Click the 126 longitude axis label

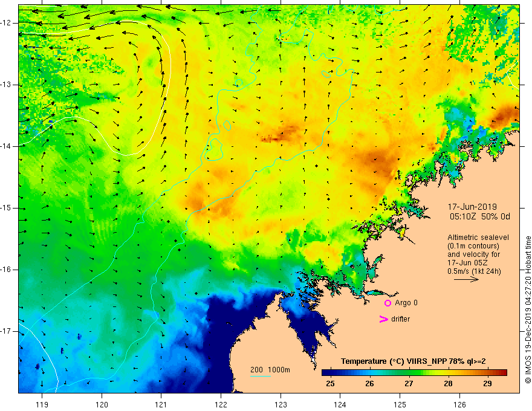pos(459,404)
